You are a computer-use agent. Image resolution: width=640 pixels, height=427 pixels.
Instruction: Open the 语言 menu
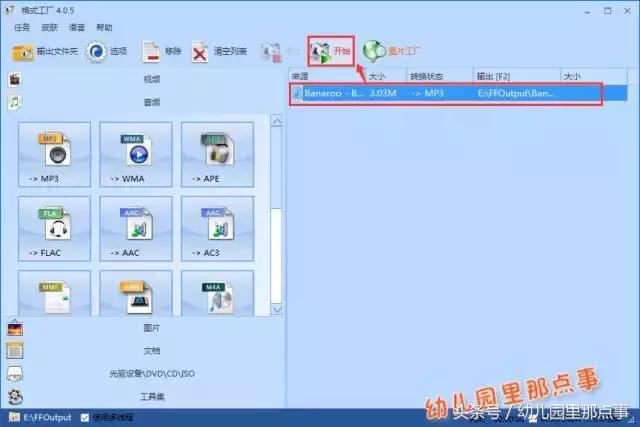point(77,27)
